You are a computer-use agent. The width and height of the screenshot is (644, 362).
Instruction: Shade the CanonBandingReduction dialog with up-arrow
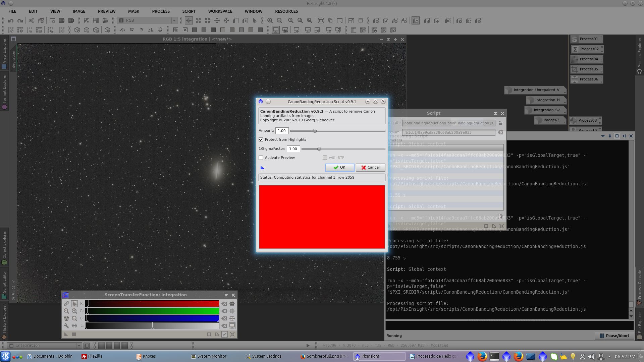click(375, 102)
